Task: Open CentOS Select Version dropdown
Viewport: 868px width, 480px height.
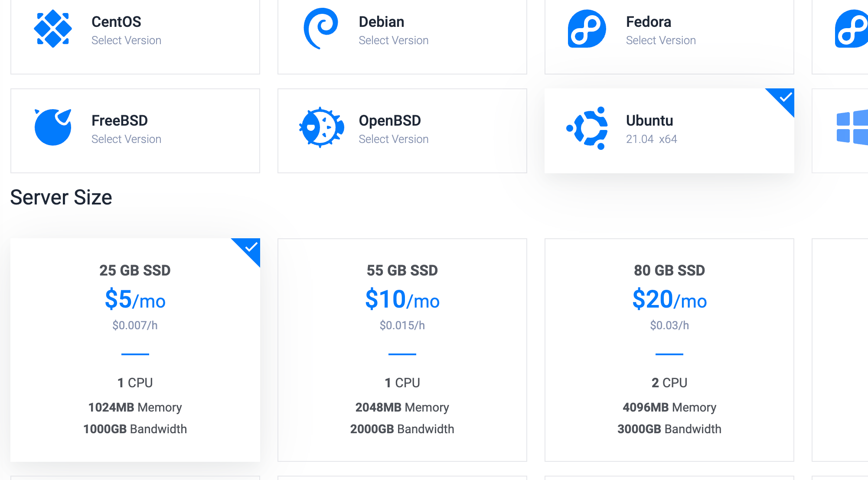Action: click(126, 40)
